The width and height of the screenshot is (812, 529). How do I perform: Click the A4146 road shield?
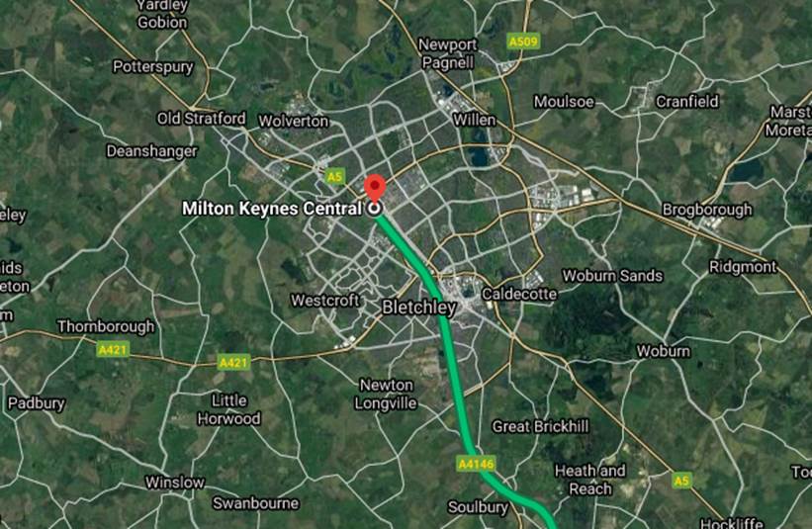tap(476, 464)
